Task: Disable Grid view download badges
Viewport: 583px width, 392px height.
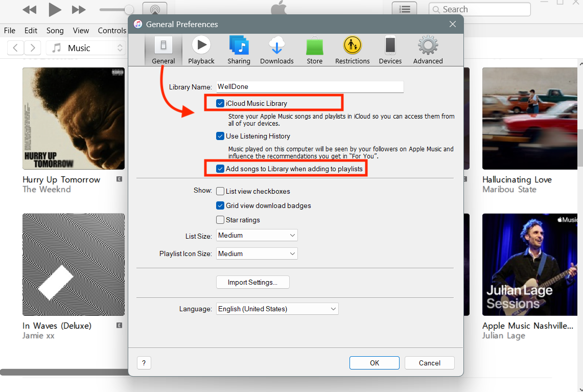Action: pyautogui.click(x=220, y=205)
